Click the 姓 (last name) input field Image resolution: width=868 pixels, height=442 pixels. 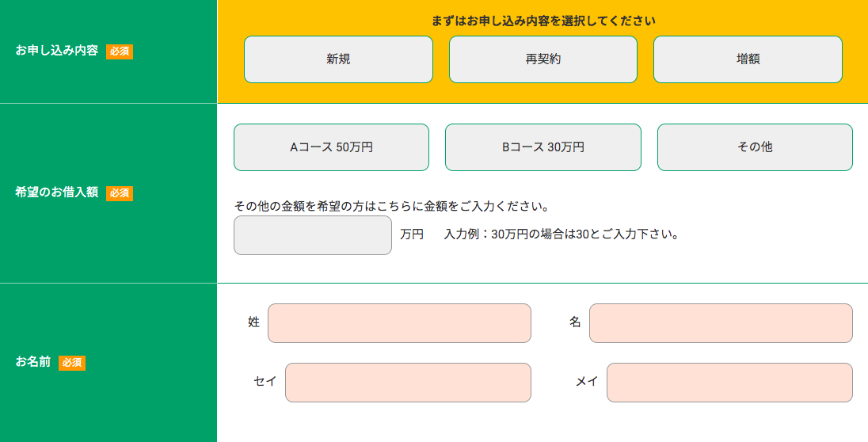click(399, 323)
